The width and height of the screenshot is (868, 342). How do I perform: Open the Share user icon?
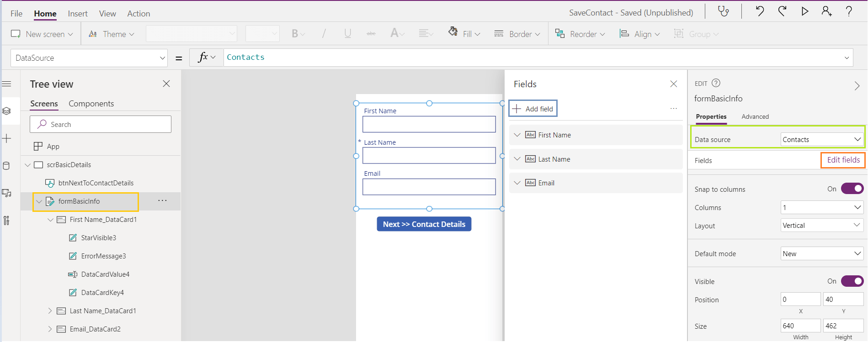(826, 11)
